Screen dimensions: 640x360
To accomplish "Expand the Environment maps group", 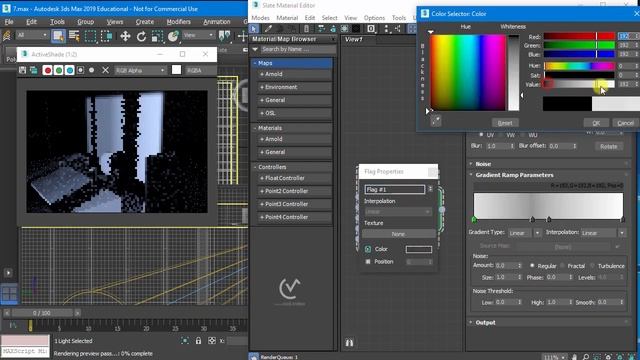I will pos(294,87).
